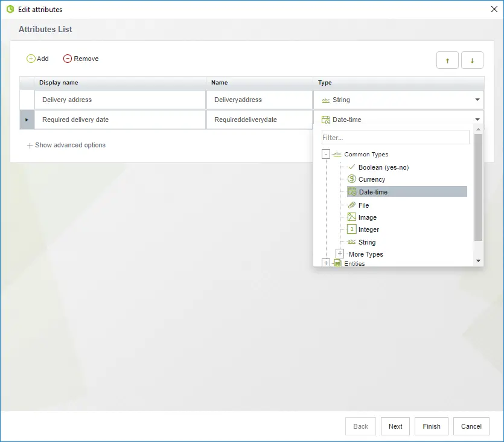The image size is (504, 442).
Task: Edit the Required delivery date display name
Action: 120,120
